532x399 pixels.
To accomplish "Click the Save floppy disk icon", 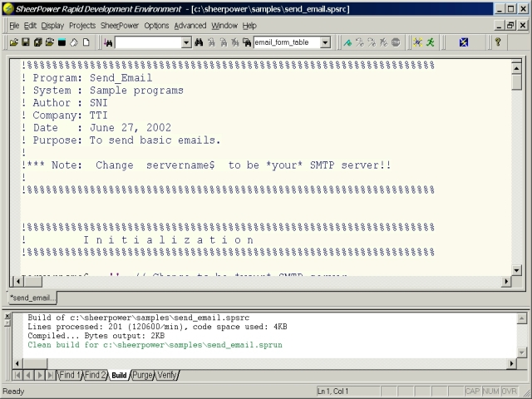I will pyautogui.click(x=26, y=42).
